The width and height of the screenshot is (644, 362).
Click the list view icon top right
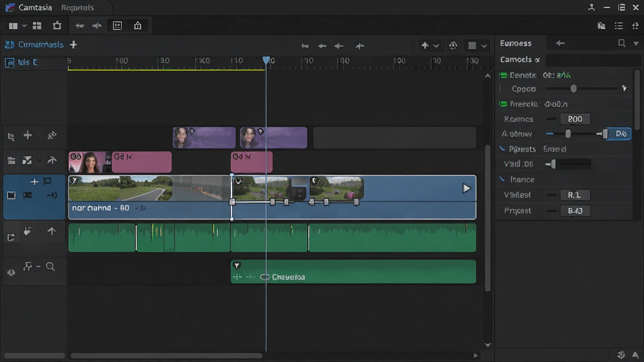tap(619, 26)
